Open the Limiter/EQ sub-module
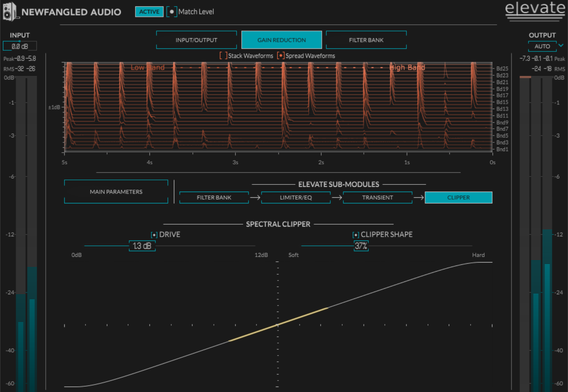The height and width of the screenshot is (392, 568). [296, 197]
